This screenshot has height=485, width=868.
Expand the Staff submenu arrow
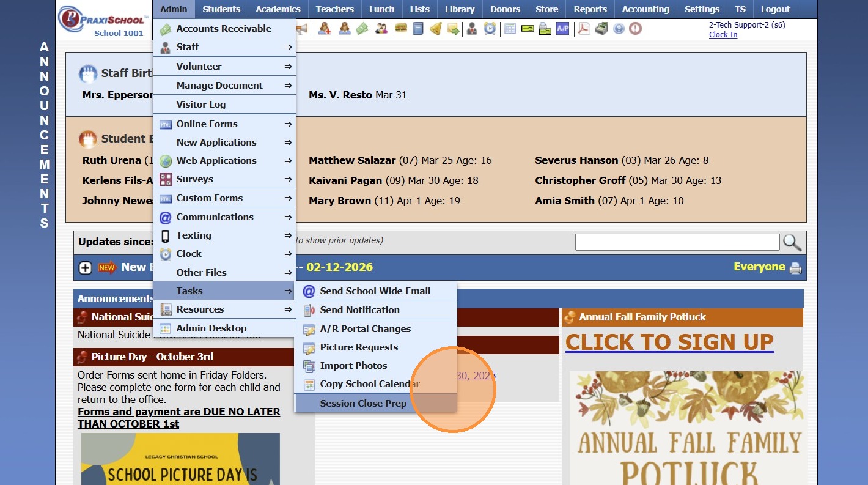288,47
